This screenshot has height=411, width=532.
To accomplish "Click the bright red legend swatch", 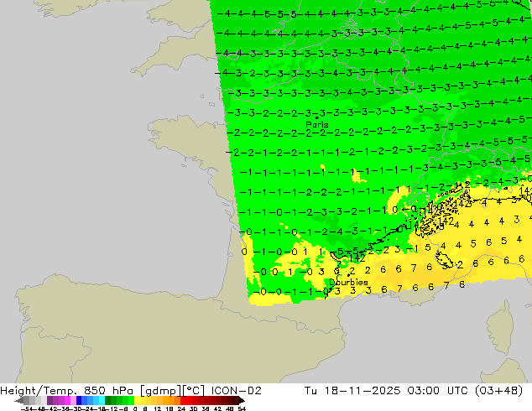I will [x=183, y=401].
